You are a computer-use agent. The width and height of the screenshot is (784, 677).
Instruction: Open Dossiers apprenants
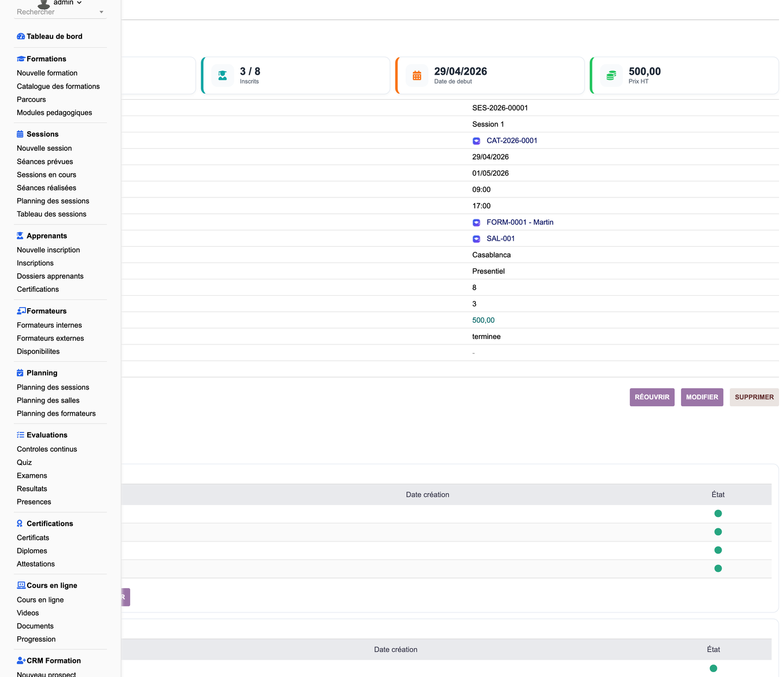[50, 276]
